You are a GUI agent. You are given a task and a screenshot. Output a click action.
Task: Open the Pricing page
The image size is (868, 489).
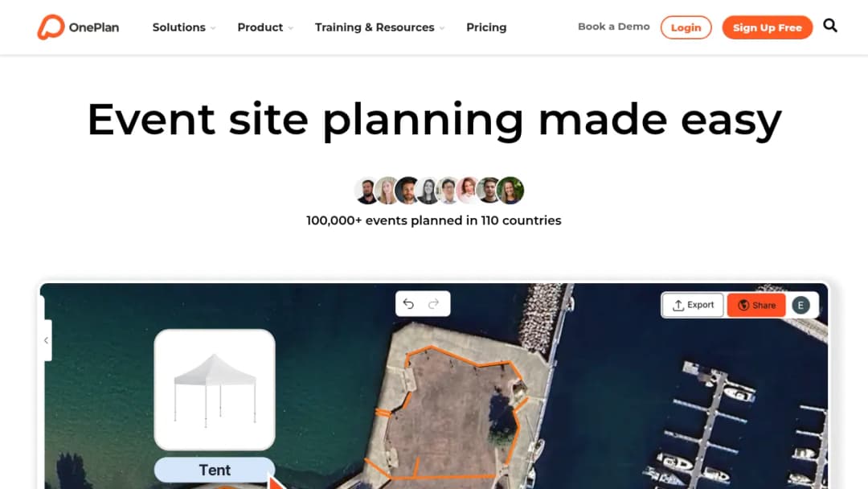[486, 27]
